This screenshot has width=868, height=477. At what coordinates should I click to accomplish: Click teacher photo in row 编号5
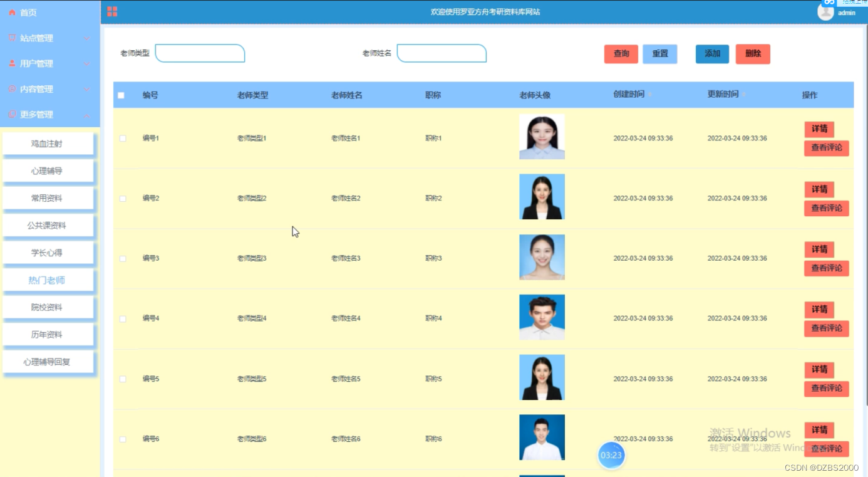(x=542, y=377)
